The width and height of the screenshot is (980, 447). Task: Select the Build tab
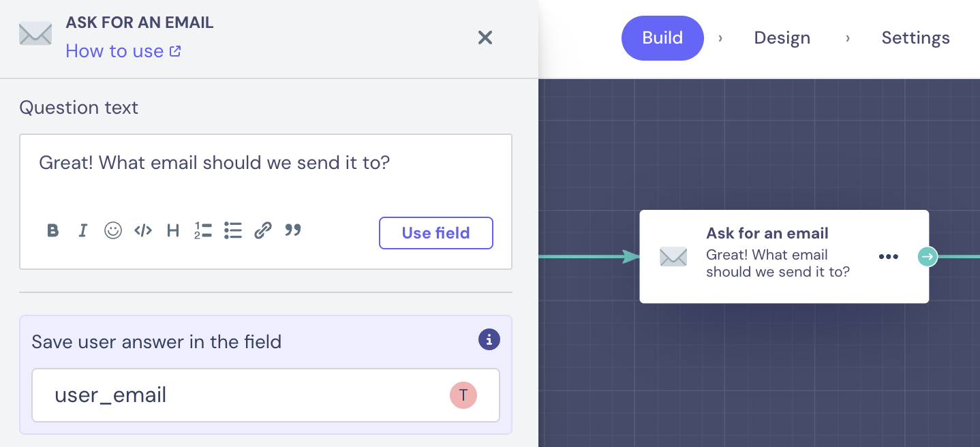pos(662,38)
